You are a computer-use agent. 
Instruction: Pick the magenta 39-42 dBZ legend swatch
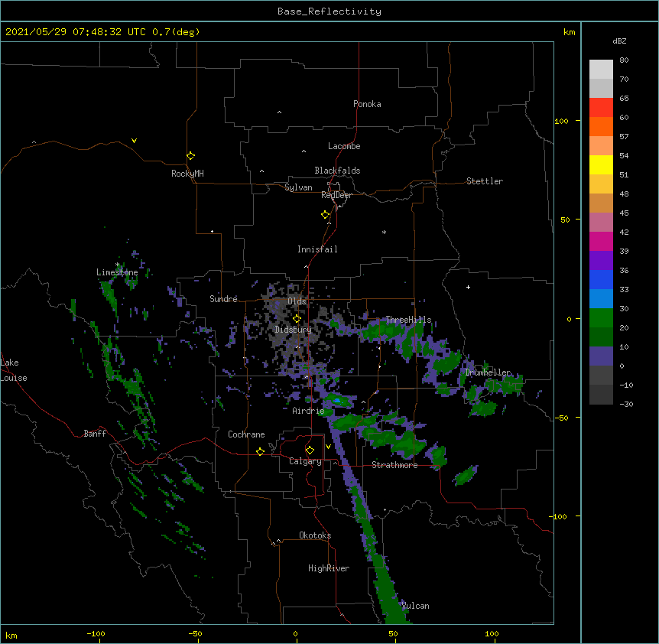point(601,241)
